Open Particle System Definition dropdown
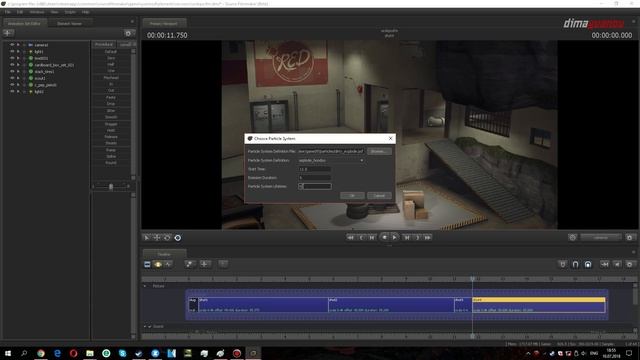 pos(331,160)
